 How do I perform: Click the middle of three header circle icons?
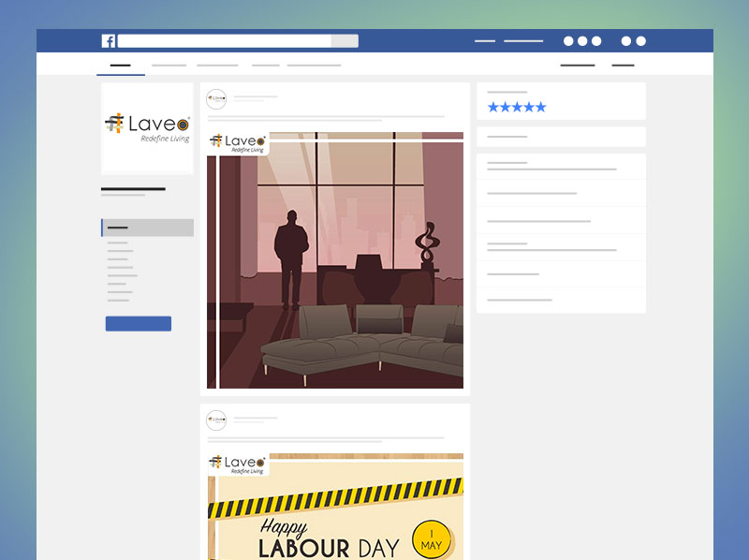[x=582, y=41]
